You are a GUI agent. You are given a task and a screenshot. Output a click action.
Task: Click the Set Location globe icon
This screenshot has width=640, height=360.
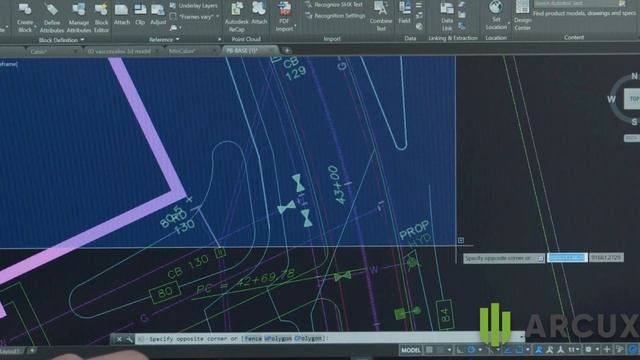point(496,7)
